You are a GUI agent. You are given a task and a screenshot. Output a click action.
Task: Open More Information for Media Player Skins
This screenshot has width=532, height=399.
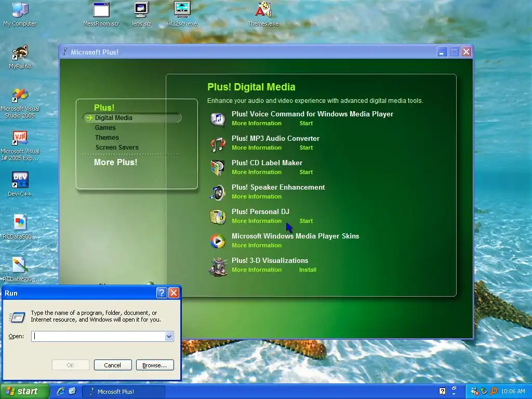257,245
